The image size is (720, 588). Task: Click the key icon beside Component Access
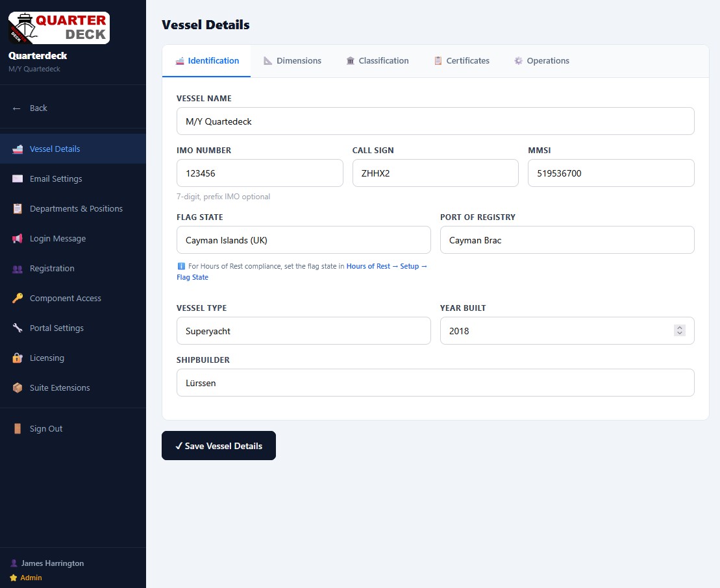click(18, 299)
